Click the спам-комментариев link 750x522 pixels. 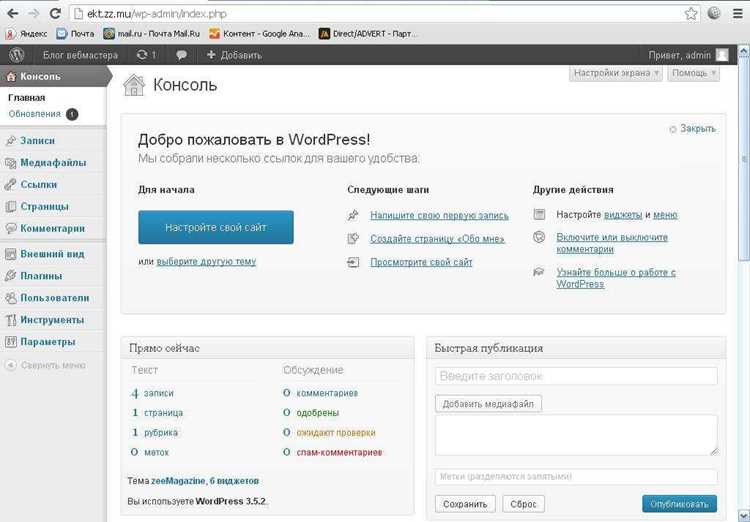339,452
